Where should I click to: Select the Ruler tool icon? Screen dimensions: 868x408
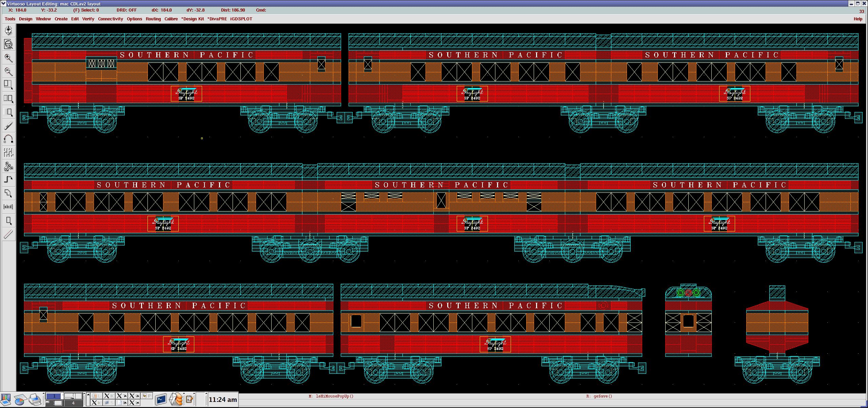point(8,234)
